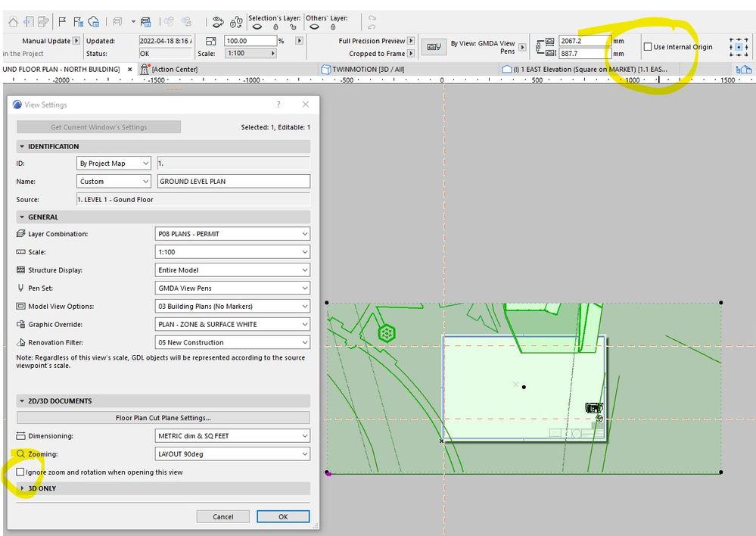Image resolution: width=756 pixels, height=536 pixels.
Task: Click the help question mark in View Settings
Action: tap(278, 104)
